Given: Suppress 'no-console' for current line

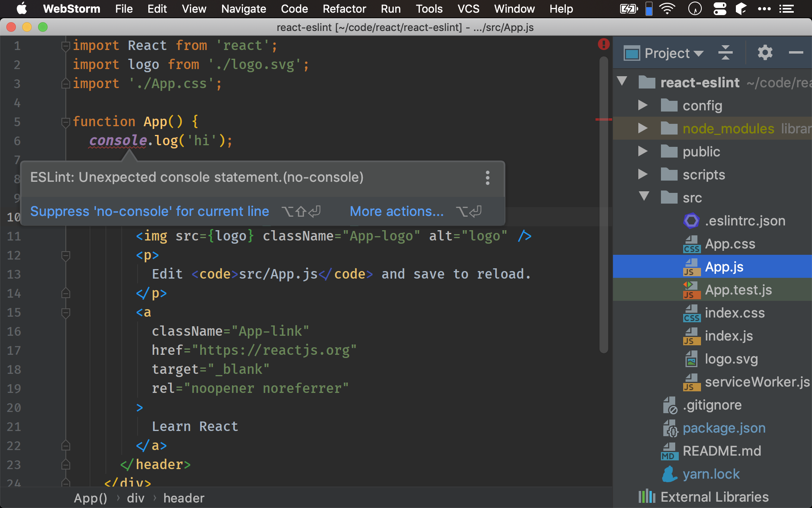Looking at the screenshot, I should tap(149, 212).
